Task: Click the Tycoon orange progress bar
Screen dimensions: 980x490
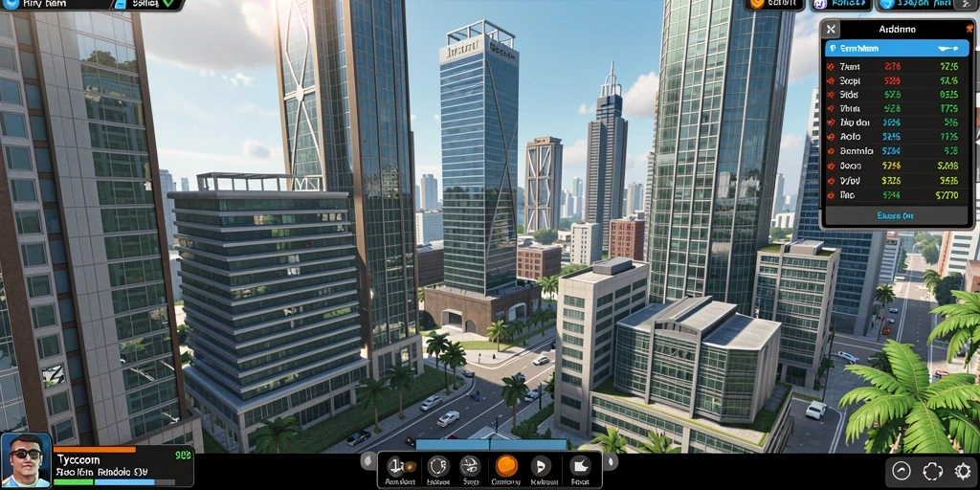Action: point(95,450)
